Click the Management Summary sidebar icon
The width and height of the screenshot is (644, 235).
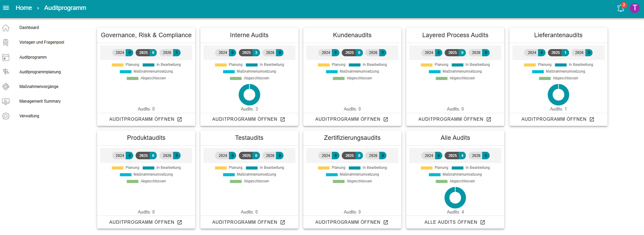pyautogui.click(x=6, y=101)
